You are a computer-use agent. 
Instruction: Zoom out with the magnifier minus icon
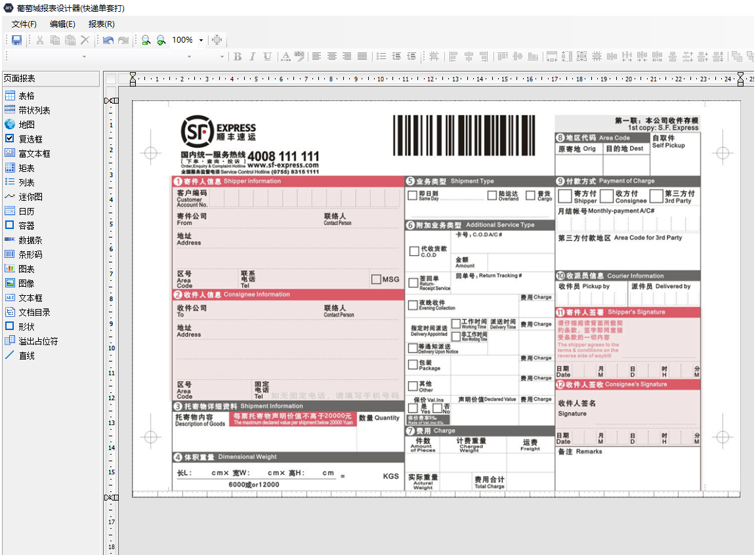point(146,40)
